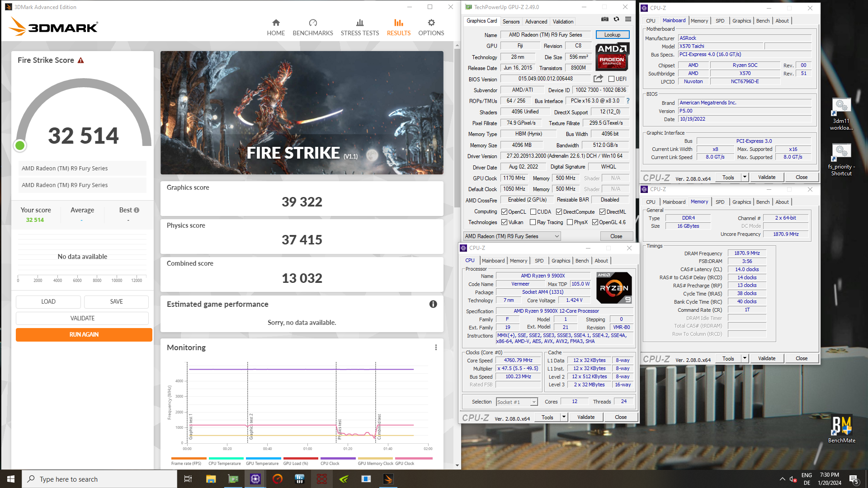Open estimated game performance info icon
This screenshot has width=868, height=488.
433,304
